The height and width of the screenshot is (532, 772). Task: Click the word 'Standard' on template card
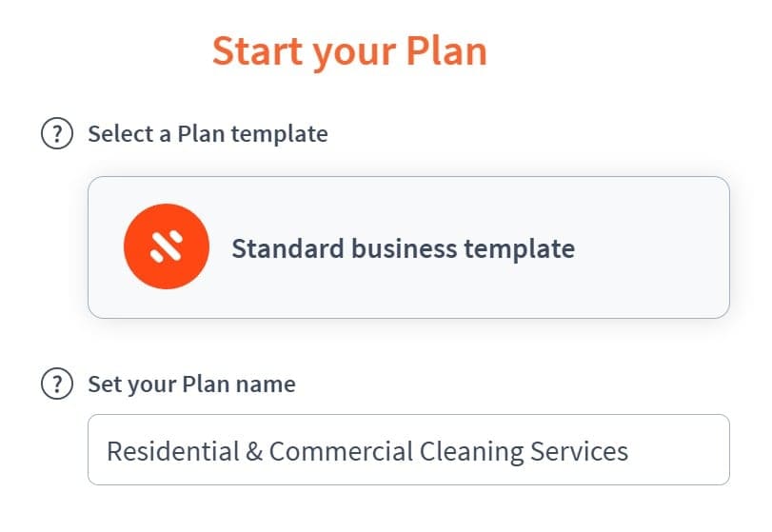click(x=288, y=248)
